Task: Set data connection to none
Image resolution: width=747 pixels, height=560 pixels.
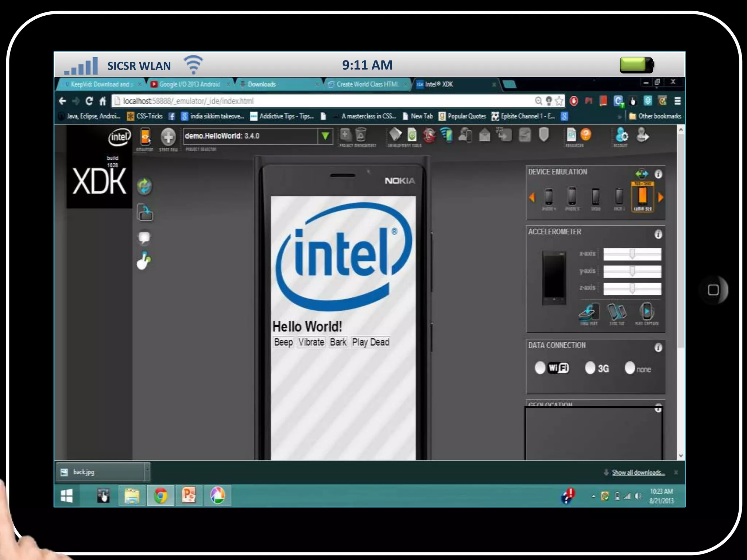Action: coord(630,368)
